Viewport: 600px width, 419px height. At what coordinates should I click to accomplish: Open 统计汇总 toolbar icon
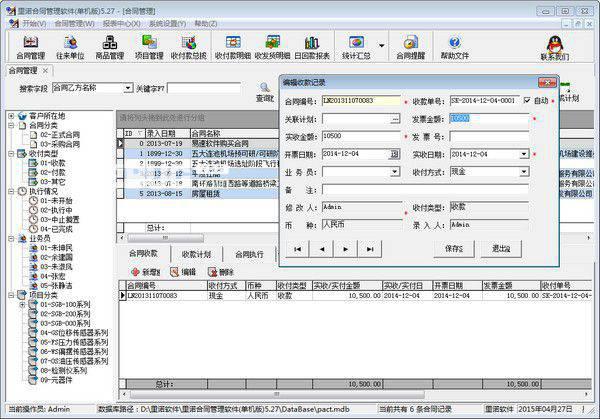pyautogui.click(x=356, y=47)
